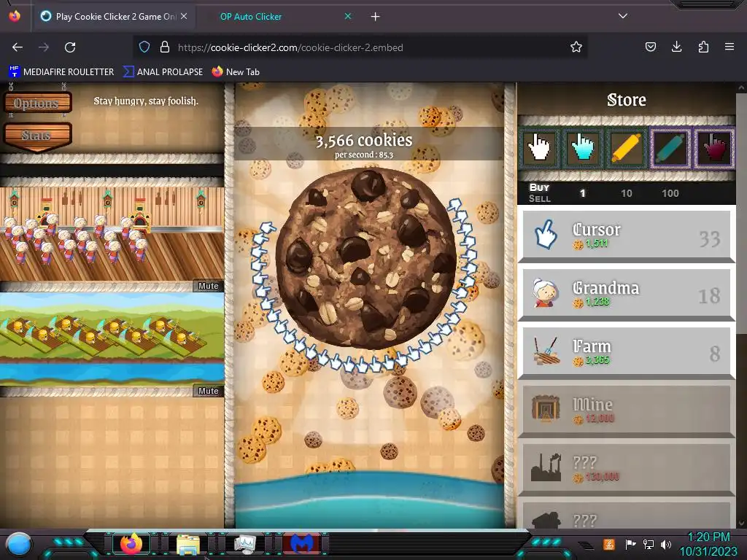This screenshot has height=560, width=747.
Task: Set purchase quantity to 1
Action: pos(582,193)
